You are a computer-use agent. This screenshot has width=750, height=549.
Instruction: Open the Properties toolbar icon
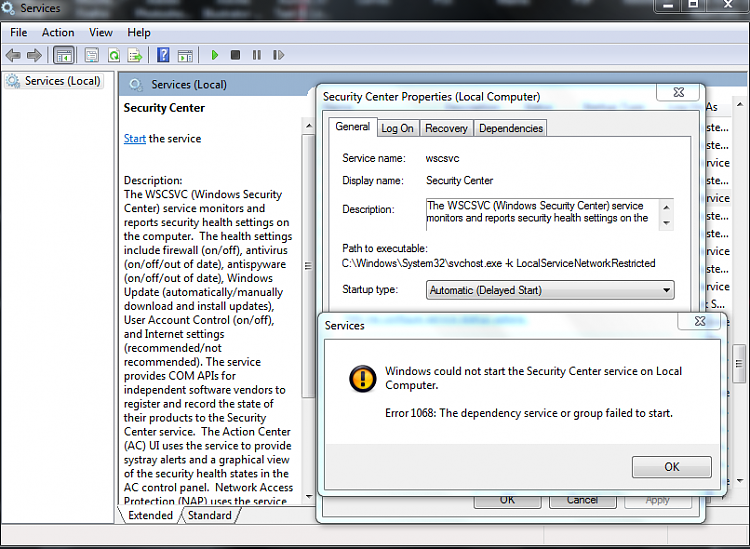91,55
